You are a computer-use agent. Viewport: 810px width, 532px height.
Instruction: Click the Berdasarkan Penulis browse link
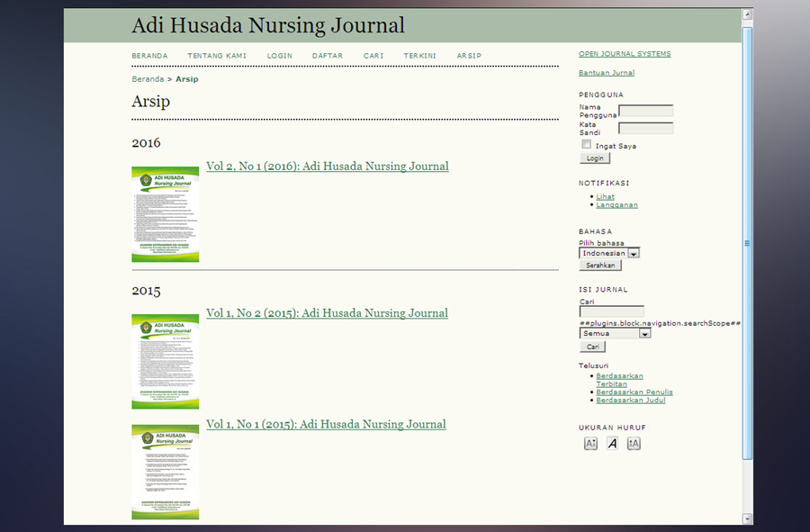pyautogui.click(x=634, y=392)
